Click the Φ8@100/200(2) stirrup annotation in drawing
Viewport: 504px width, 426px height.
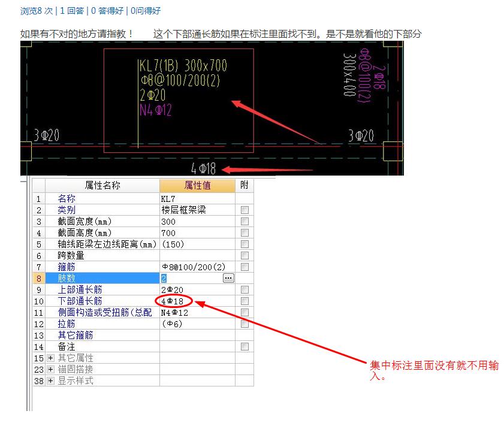coord(180,80)
